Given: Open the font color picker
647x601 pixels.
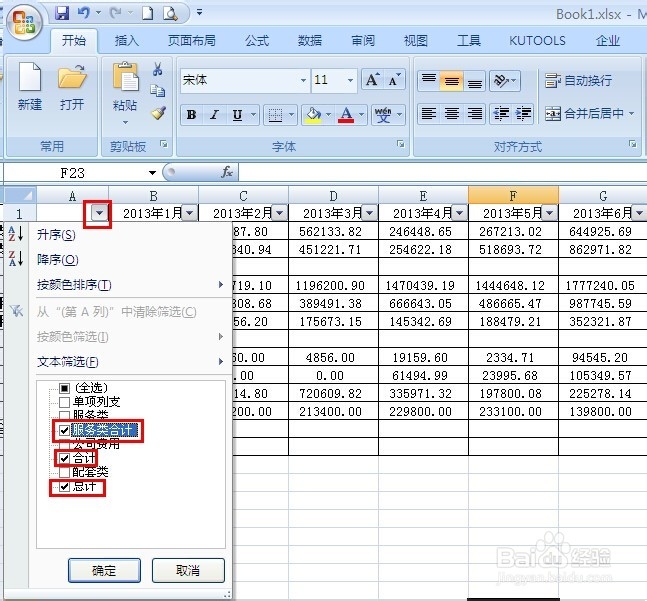Looking at the screenshot, I should [346, 115].
